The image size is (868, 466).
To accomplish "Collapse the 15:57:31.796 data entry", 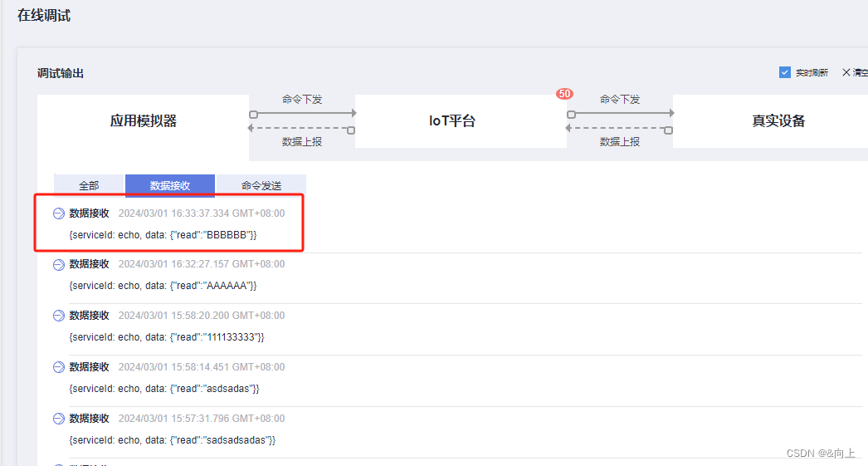I will pos(59,419).
